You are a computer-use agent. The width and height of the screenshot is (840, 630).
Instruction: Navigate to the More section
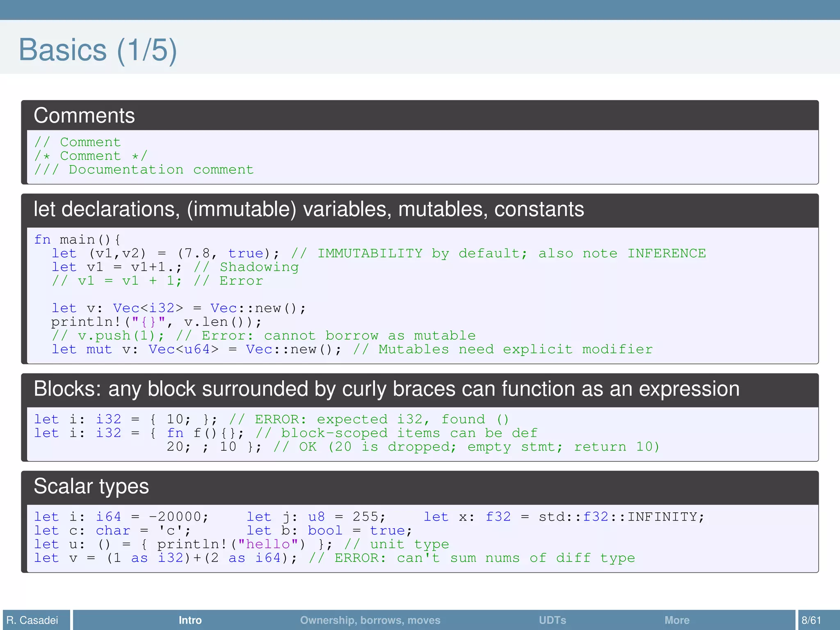pyautogui.click(x=677, y=620)
